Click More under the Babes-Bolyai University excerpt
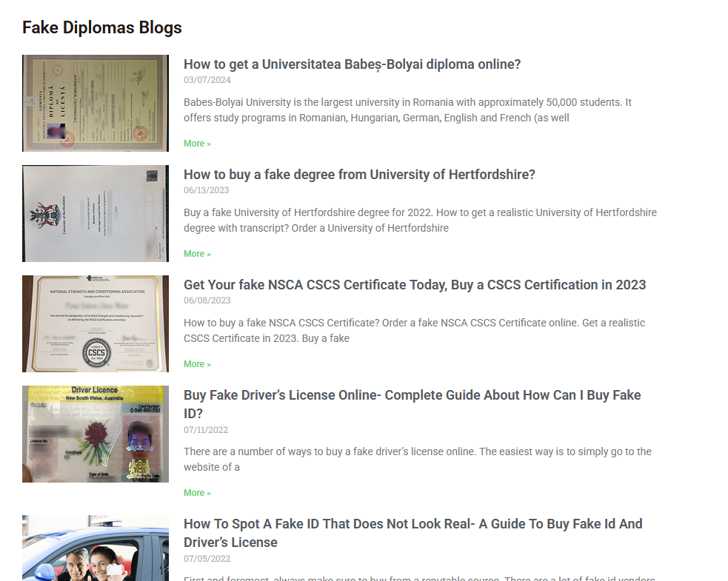This screenshot has width=728, height=581. click(x=197, y=144)
